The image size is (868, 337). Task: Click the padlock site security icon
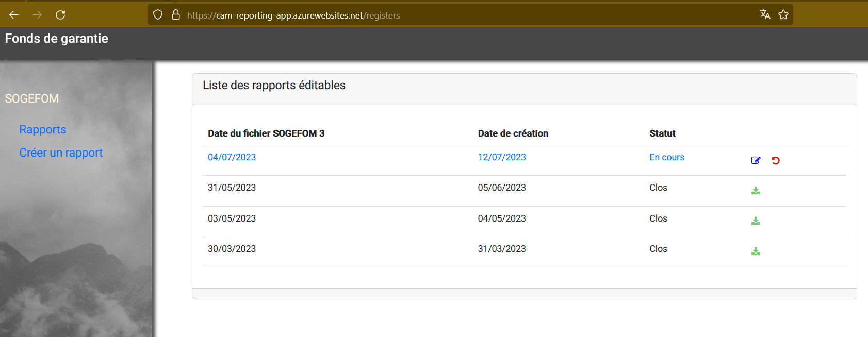click(176, 15)
